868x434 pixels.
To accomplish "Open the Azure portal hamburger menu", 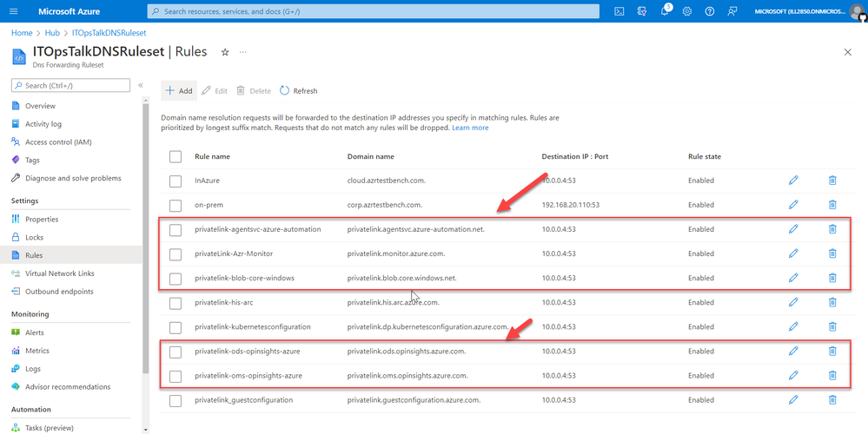I will click(x=14, y=11).
